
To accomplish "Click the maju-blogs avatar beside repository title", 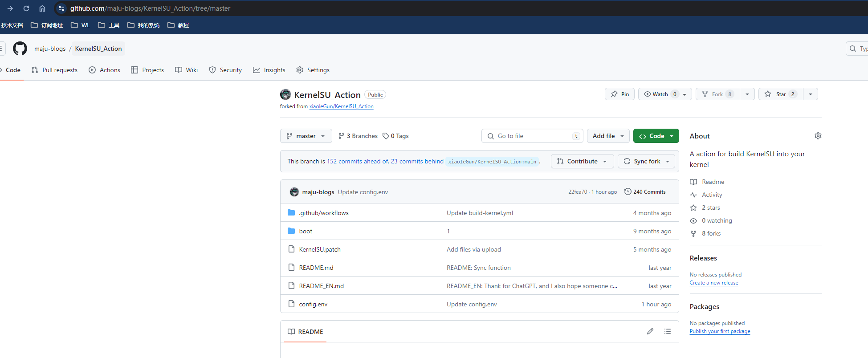I will pos(285,94).
